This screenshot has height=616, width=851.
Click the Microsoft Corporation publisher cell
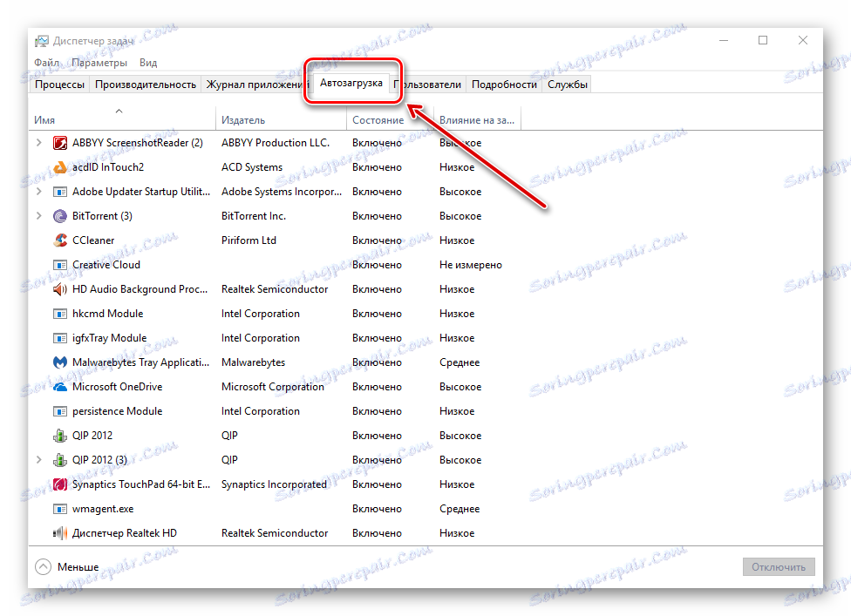tap(272, 387)
